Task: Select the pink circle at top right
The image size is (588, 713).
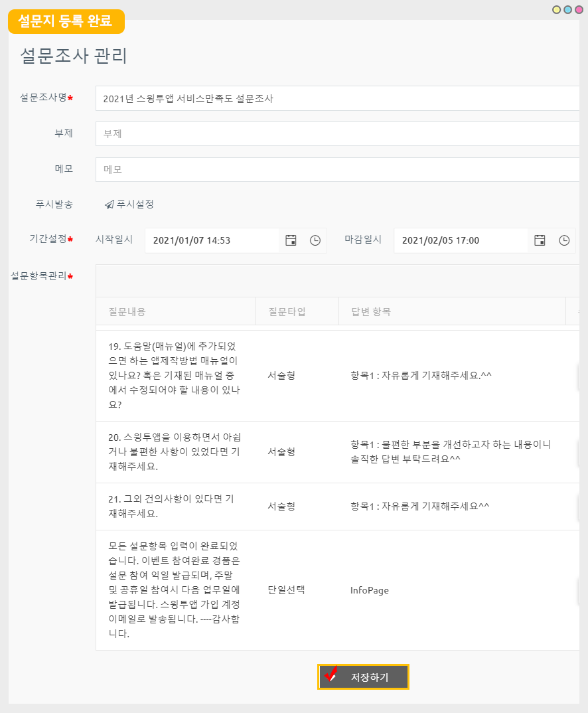Action: [x=579, y=9]
